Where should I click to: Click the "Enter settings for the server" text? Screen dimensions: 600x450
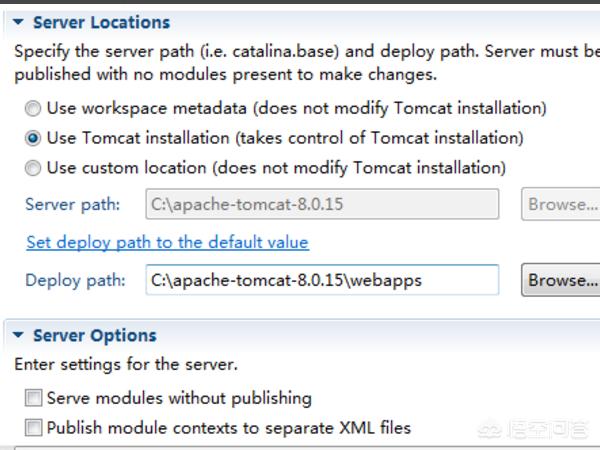[x=126, y=365]
